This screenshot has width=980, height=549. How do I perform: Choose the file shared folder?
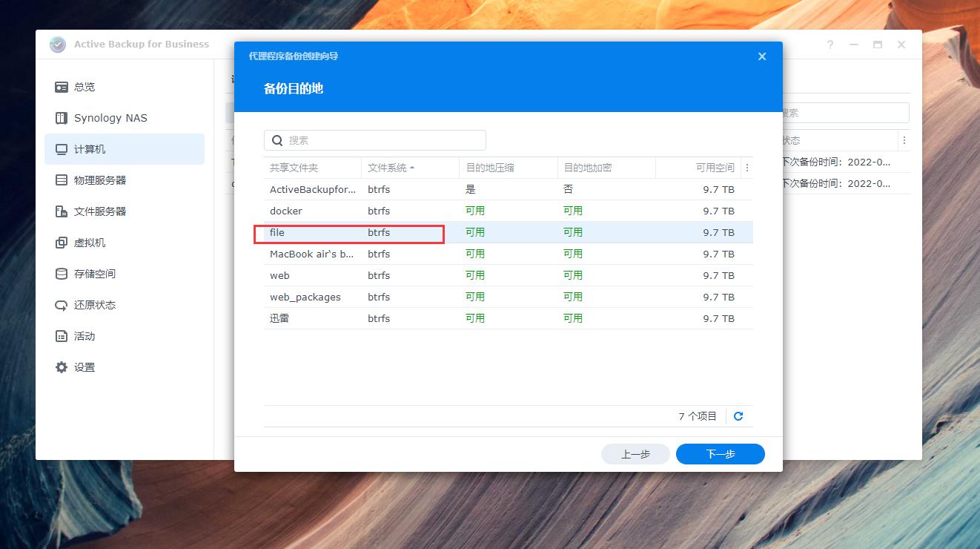[509, 232]
